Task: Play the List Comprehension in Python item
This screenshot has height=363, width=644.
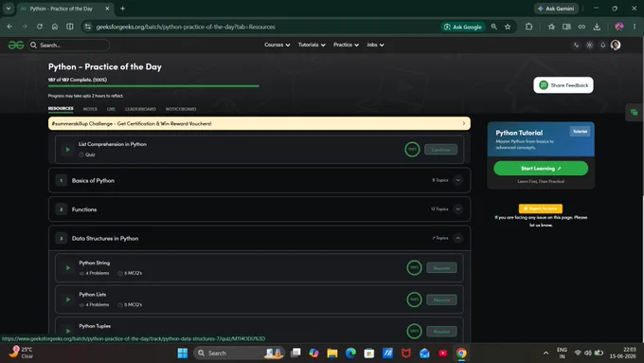Action: 68,150
